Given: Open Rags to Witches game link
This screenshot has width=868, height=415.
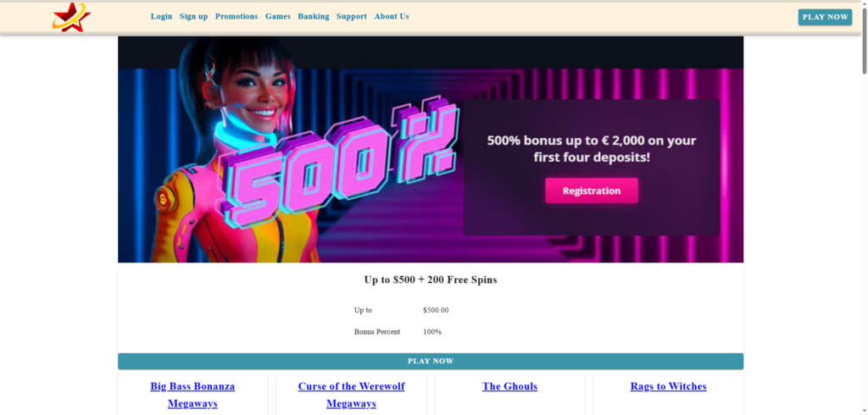Looking at the screenshot, I should tap(668, 386).
